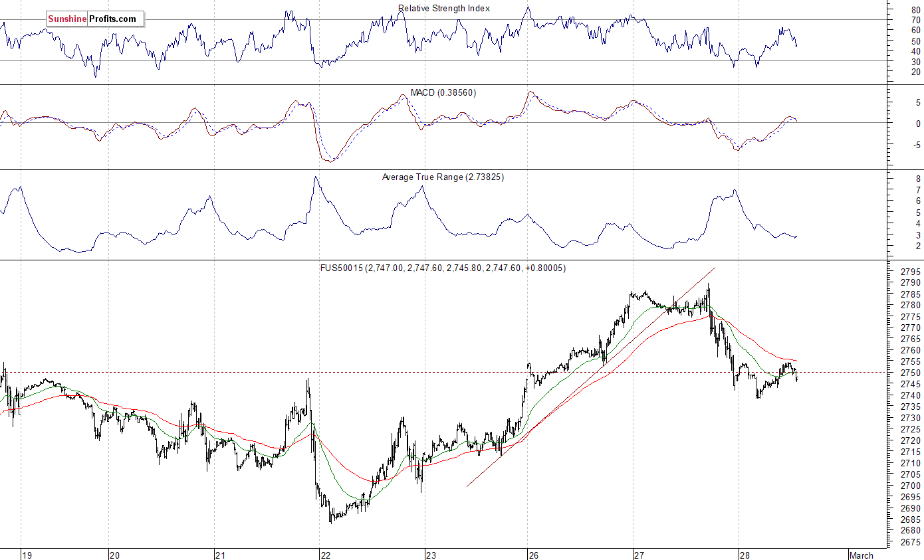Image resolution: width=924 pixels, height=560 pixels.
Task: Click date label 21 on time axis
Action: (220, 555)
